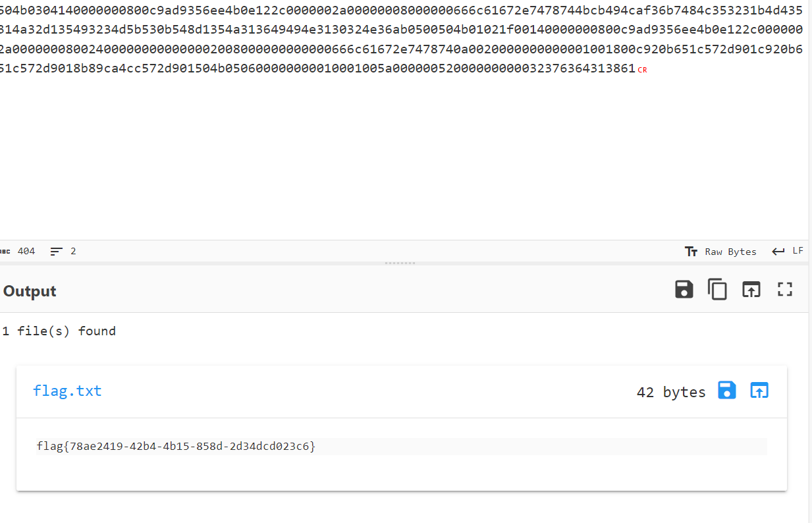Click the '1 file(s) found' message

tap(59, 331)
